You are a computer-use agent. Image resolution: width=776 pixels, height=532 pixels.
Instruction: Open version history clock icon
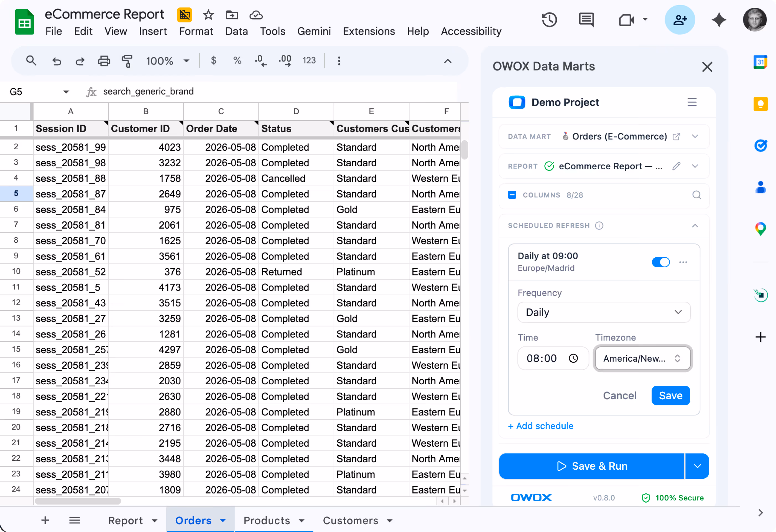pos(549,20)
